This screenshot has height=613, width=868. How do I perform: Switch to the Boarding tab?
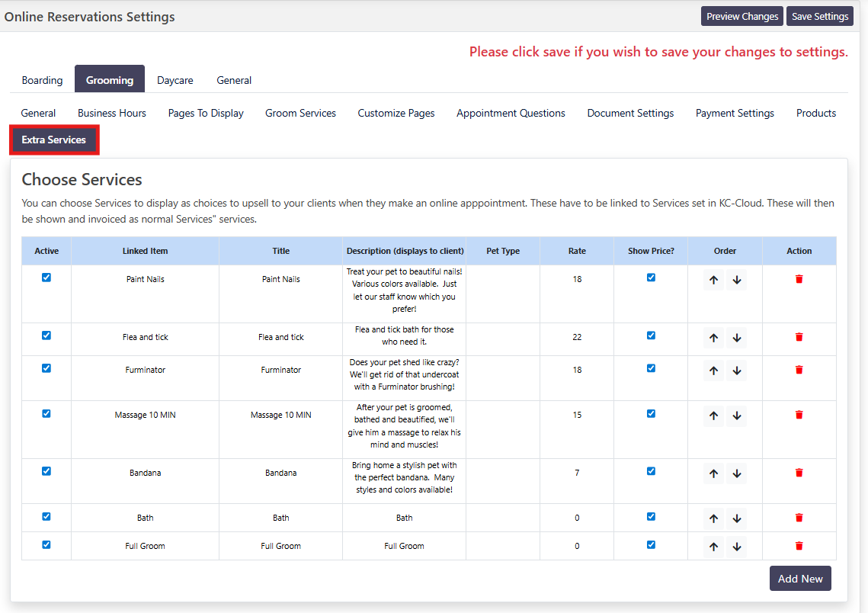42,80
